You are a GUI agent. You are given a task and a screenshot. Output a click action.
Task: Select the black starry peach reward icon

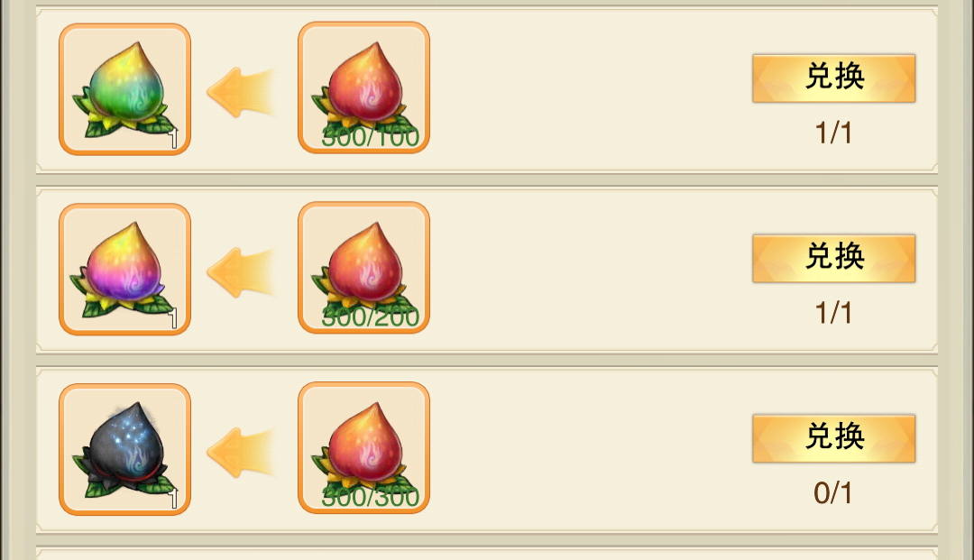pyautogui.click(x=124, y=449)
